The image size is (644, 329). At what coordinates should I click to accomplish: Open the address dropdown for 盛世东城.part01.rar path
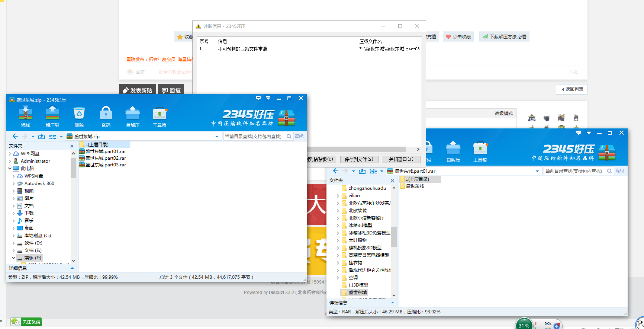(537, 171)
